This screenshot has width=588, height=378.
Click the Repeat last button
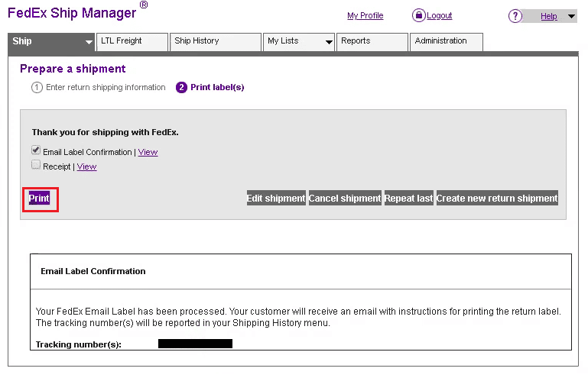(409, 199)
